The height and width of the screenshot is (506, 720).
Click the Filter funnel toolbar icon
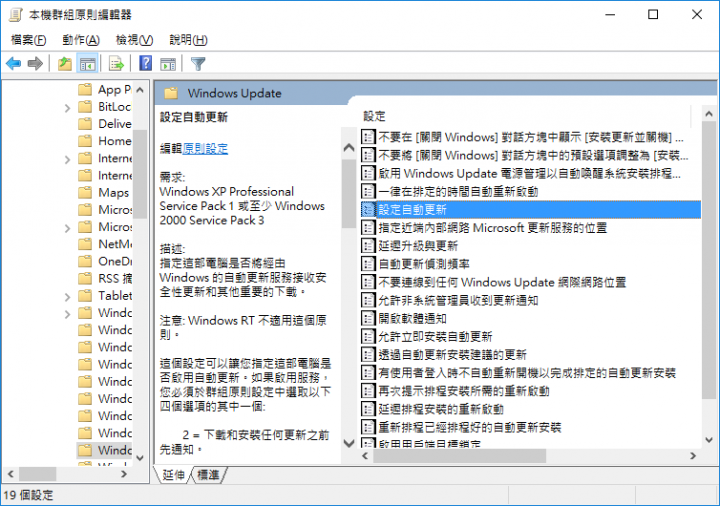pyautogui.click(x=198, y=63)
